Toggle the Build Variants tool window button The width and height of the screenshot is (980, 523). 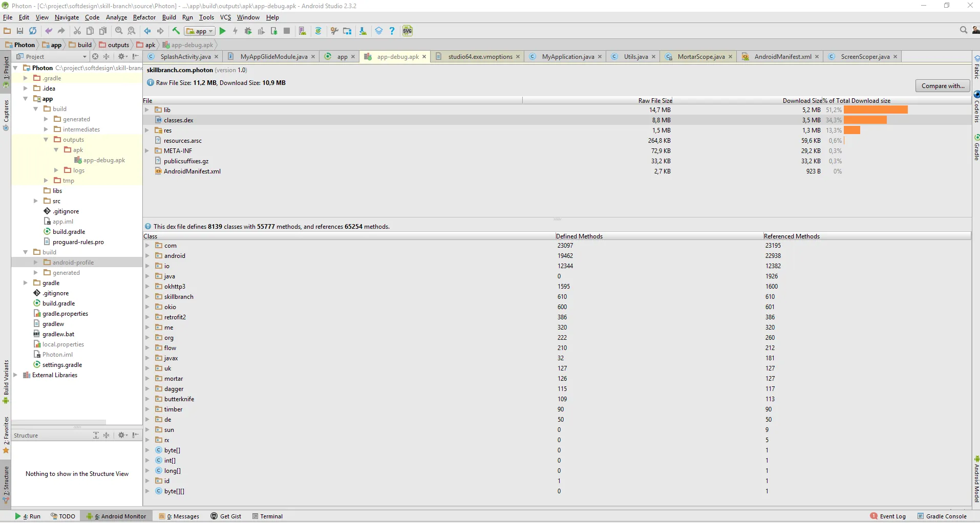point(6,381)
